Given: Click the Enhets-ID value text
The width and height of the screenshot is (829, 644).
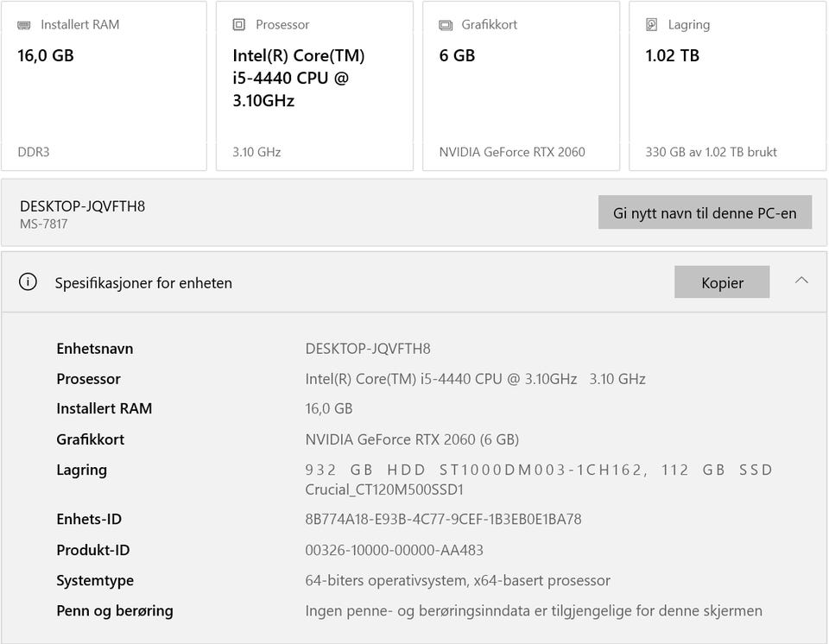Looking at the screenshot, I should (443, 519).
